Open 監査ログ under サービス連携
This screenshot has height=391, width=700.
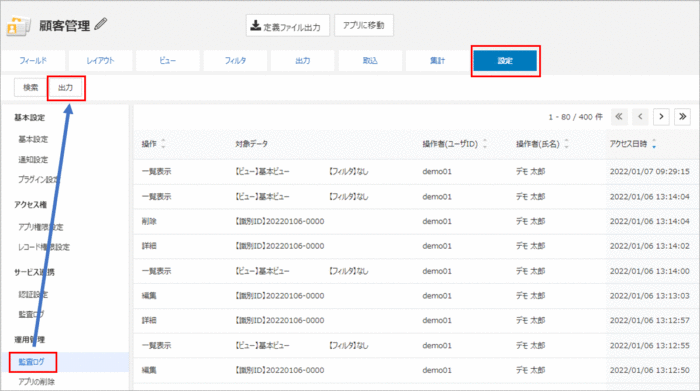click(x=31, y=314)
